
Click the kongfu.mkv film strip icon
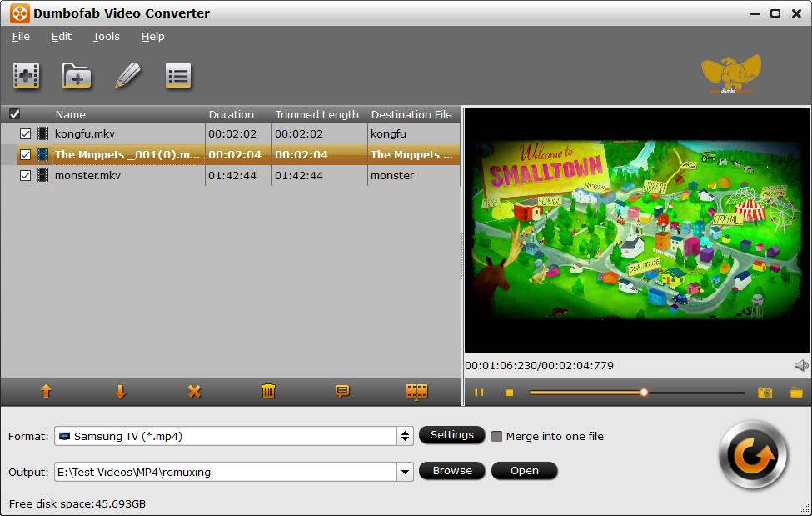pos(42,134)
